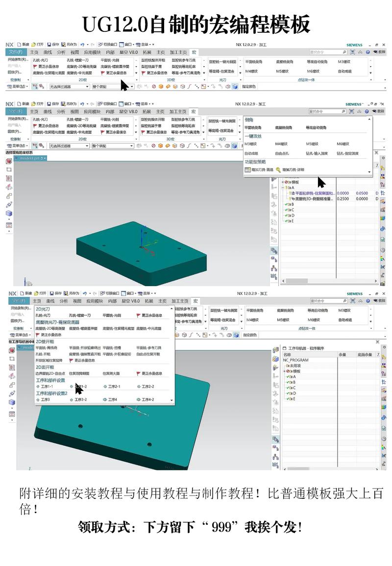Run 工序3-2 macro in bottom window gallery
Screen dimensions: 392x566
pyautogui.click(x=78, y=399)
